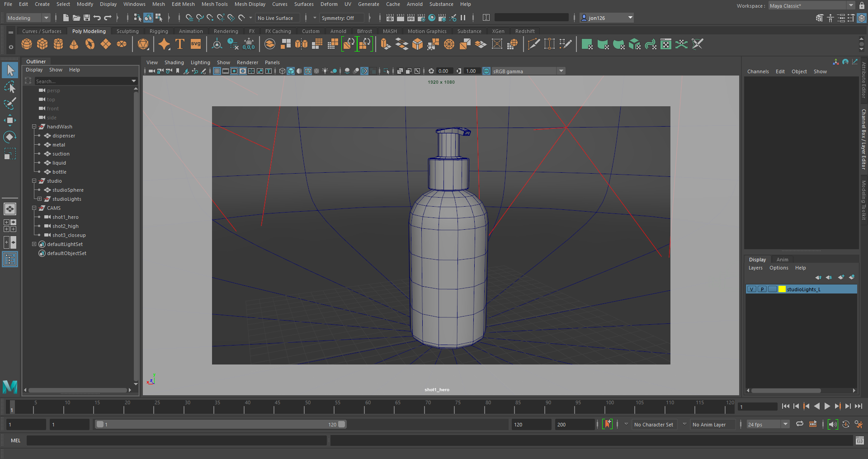
Task: Click the Multi-Cut tool shelf icon
Action: pos(533,44)
